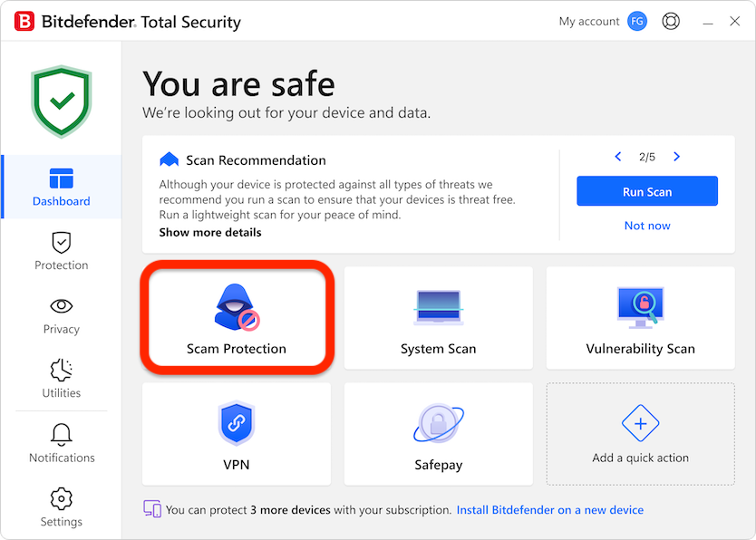Open the Utilities section

coord(61,380)
